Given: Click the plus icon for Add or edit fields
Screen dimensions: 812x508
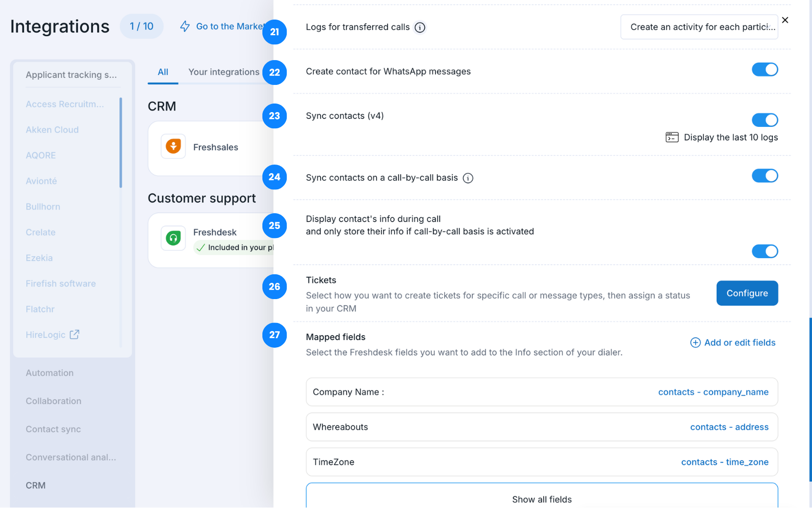Looking at the screenshot, I should [x=695, y=343].
